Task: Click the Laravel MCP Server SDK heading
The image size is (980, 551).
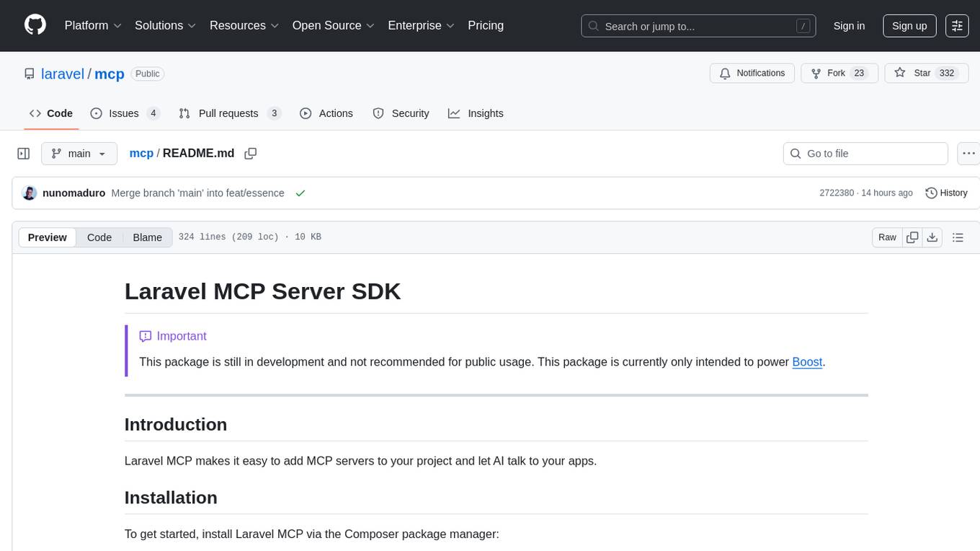Action: click(262, 291)
